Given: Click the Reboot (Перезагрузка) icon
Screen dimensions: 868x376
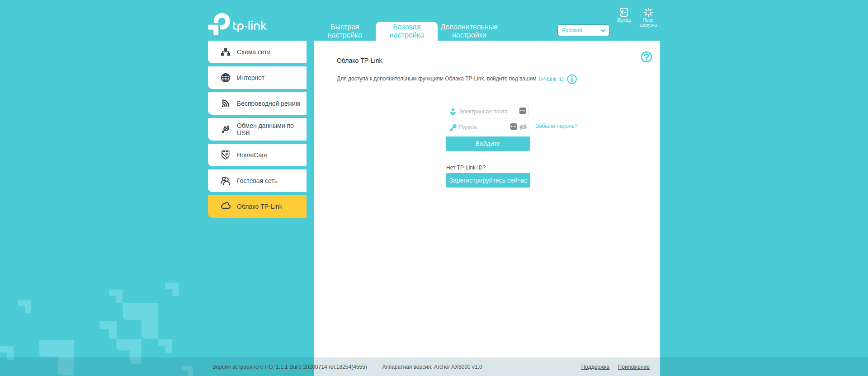Looking at the screenshot, I should (x=648, y=13).
